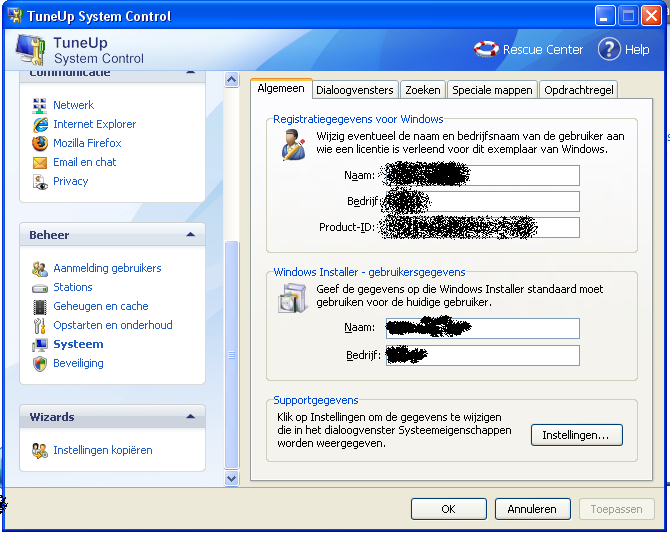Click the Mozilla Firefox icon

click(x=40, y=143)
